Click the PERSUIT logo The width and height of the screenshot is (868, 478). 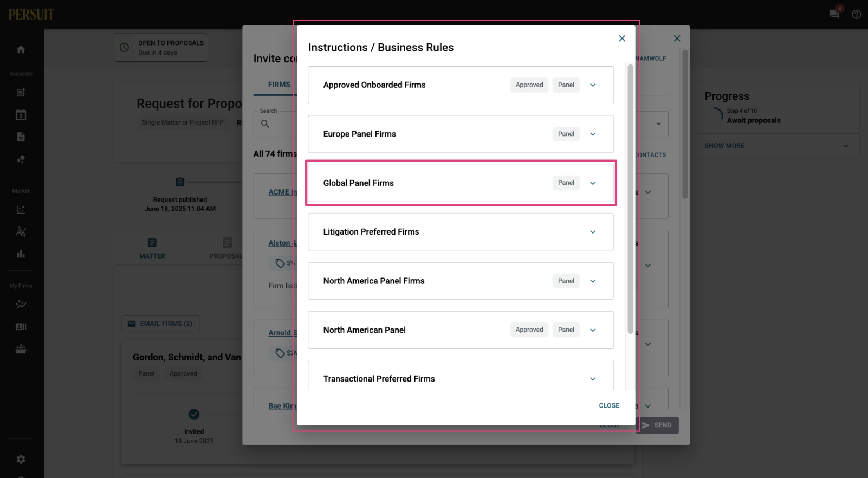click(x=31, y=14)
